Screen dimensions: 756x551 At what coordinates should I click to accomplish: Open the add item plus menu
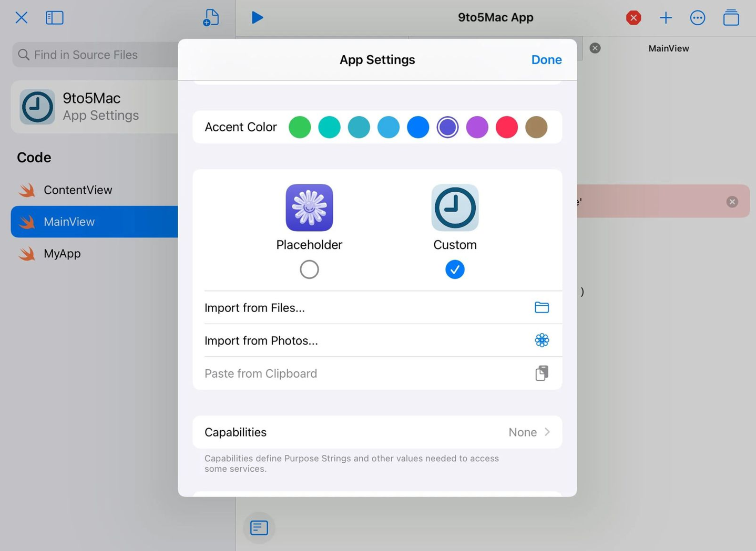(666, 17)
